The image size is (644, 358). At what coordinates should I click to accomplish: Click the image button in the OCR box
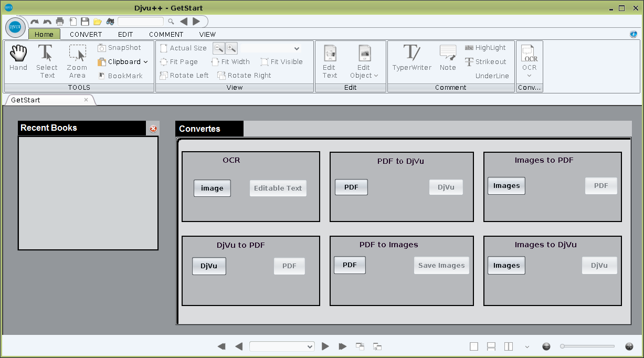coord(212,188)
